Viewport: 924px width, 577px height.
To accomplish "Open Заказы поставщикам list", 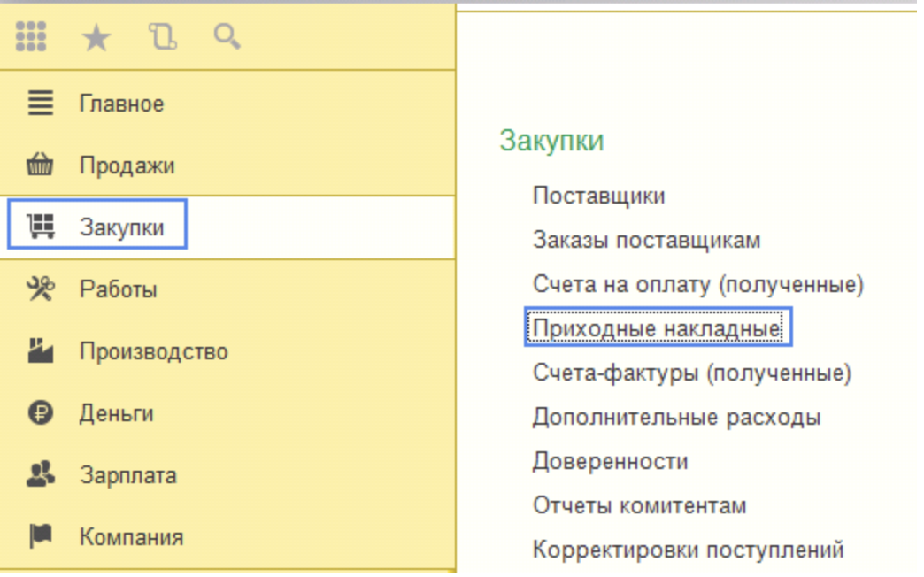I will click(x=646, y=240).
